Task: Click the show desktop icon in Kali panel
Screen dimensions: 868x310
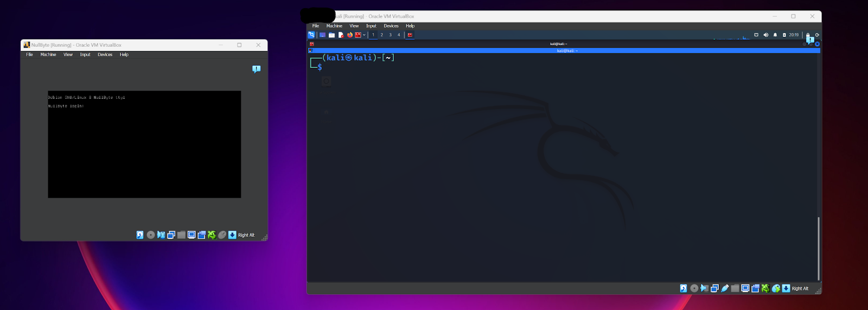Action: pyautogui.click(x=322, y=35)
